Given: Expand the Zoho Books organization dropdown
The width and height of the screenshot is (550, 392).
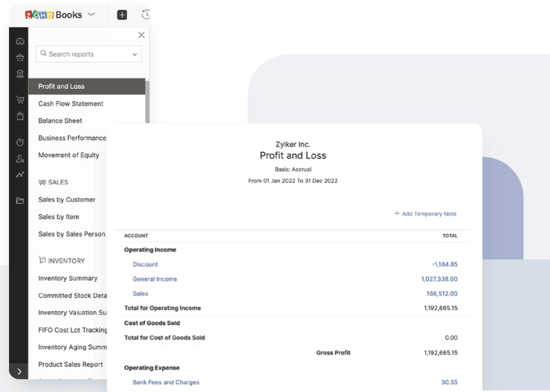Looking at the screenshot, I should (x=91, y=14).
